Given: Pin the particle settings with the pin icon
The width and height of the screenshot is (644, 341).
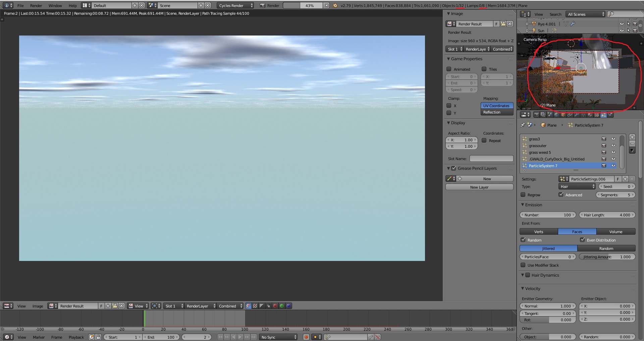Looking at the screenshot, I should click(523, 125).
